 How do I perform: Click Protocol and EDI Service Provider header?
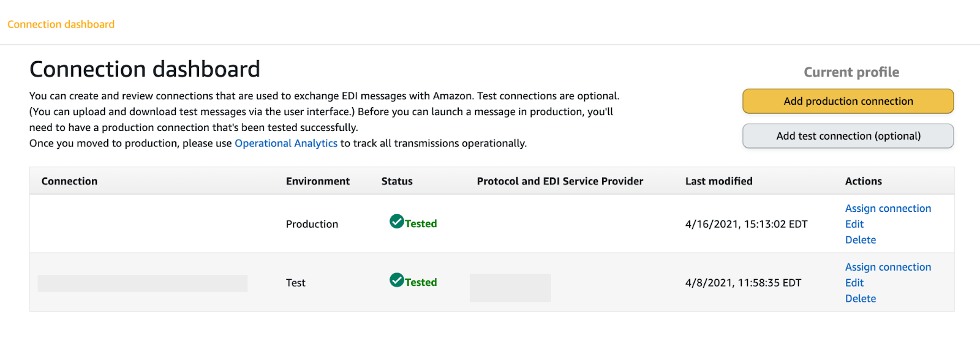560,181
